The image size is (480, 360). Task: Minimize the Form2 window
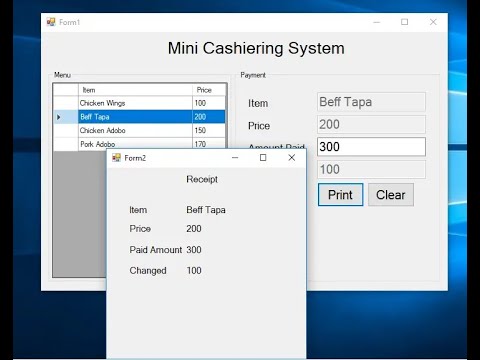coord(235,158)
